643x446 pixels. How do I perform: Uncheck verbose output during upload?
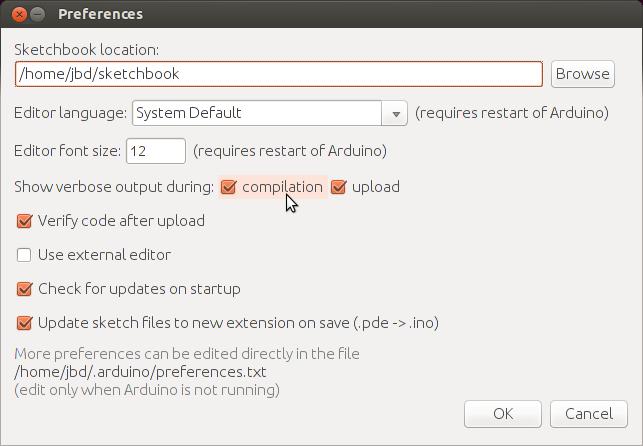(339, 187)
